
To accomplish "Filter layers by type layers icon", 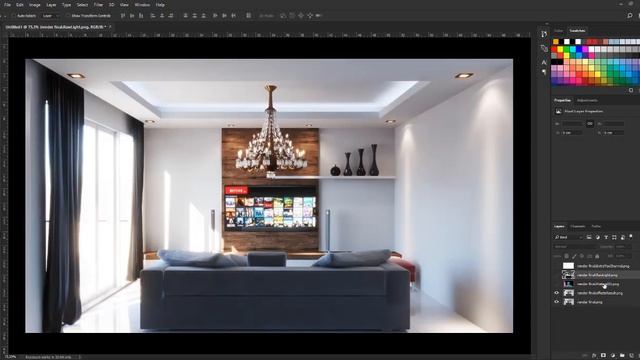I will tap(606, 237).
